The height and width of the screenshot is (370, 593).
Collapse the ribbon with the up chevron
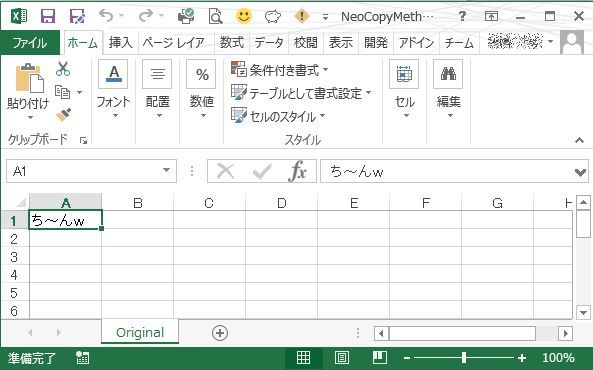(x=579, y=140)
